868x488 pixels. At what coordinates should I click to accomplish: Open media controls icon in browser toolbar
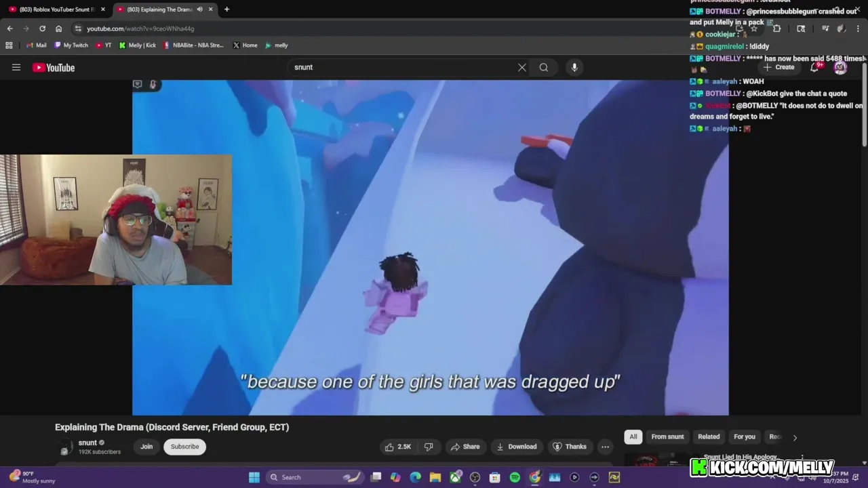825,28
